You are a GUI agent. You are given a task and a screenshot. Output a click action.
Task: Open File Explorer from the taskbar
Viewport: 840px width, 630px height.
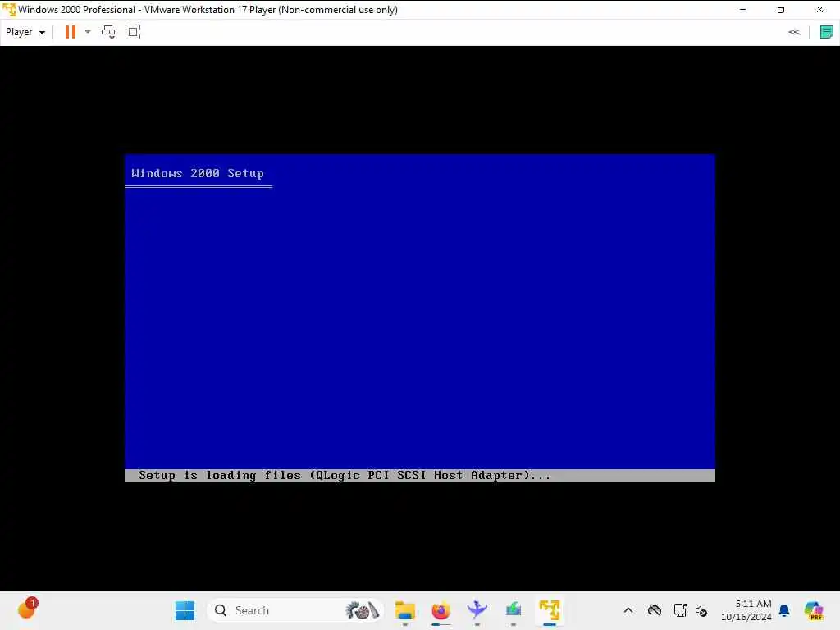click(x=405, y=610)
